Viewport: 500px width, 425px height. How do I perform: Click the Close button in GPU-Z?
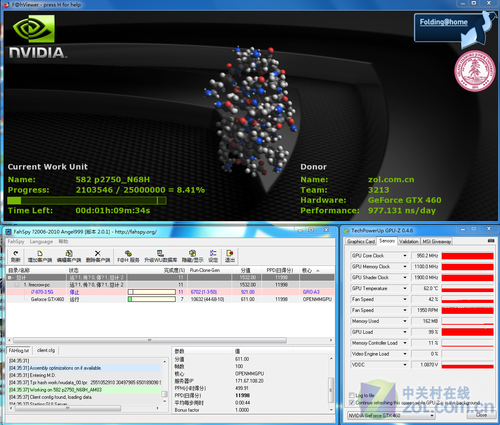click(x=481, y=415)
